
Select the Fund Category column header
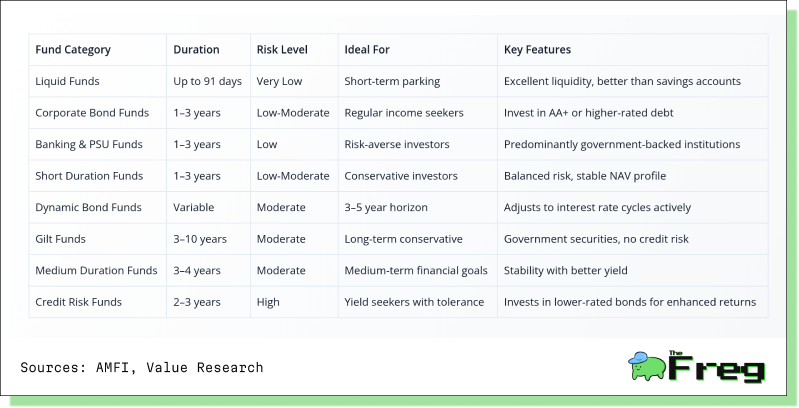tap(73, 50)
